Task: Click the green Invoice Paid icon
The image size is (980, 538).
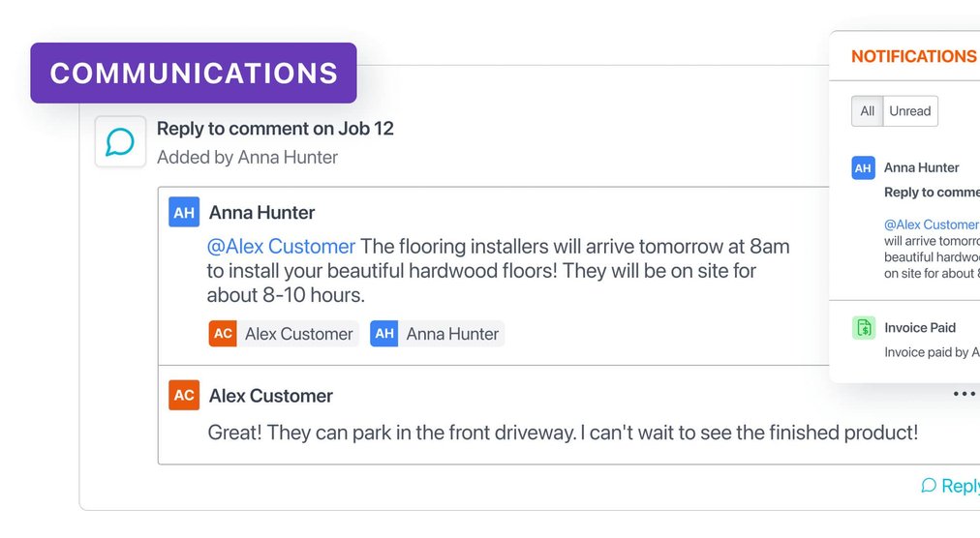Action: [x=864, y=328]
